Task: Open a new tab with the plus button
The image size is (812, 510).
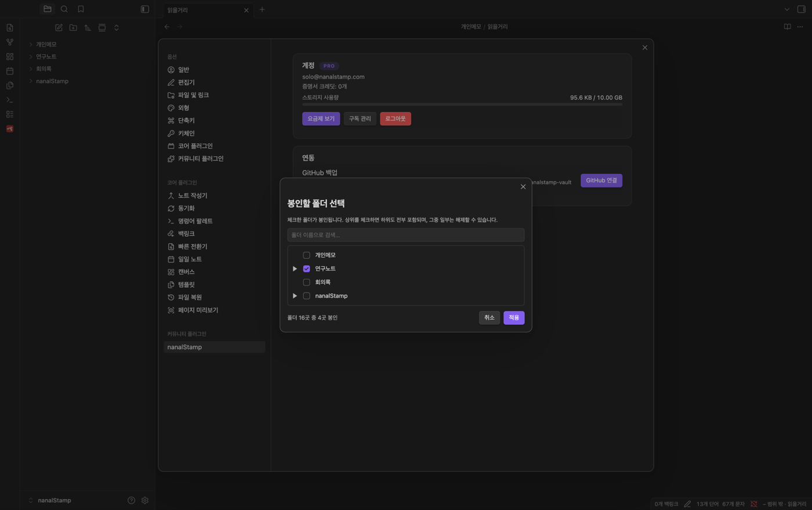Action: (x=262, y=9)
